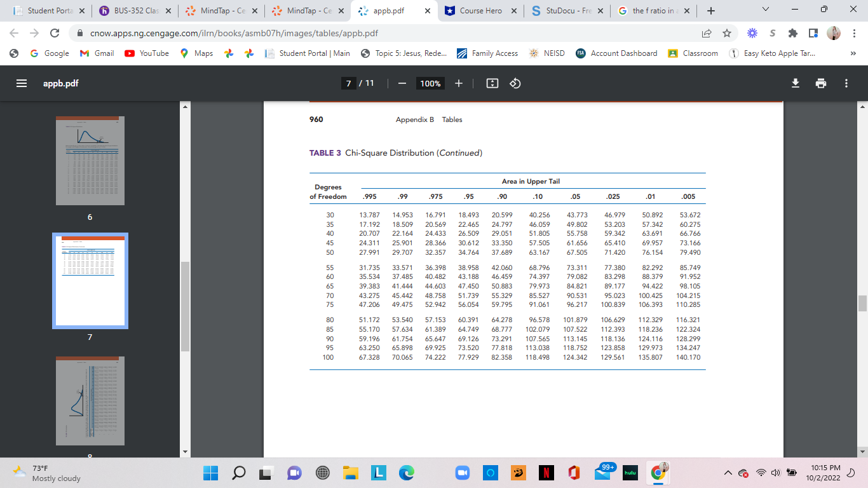Click the .025 column header
The image size is (868, 488).
pos(613,197)
